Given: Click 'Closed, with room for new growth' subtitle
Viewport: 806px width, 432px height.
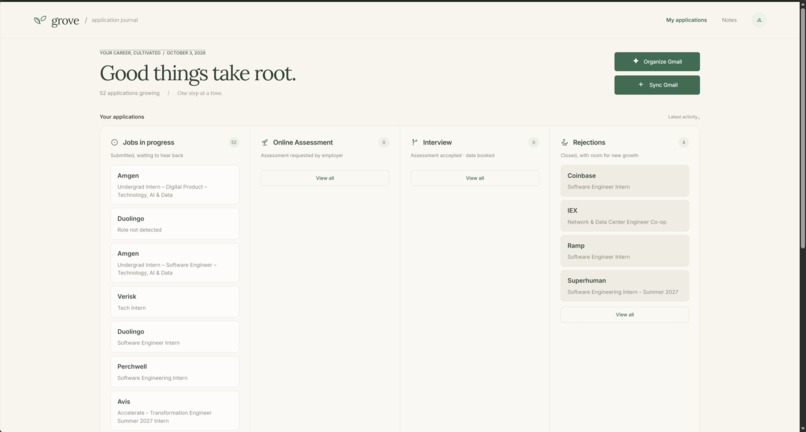Looking at the screenshot, I should point(599,155).
